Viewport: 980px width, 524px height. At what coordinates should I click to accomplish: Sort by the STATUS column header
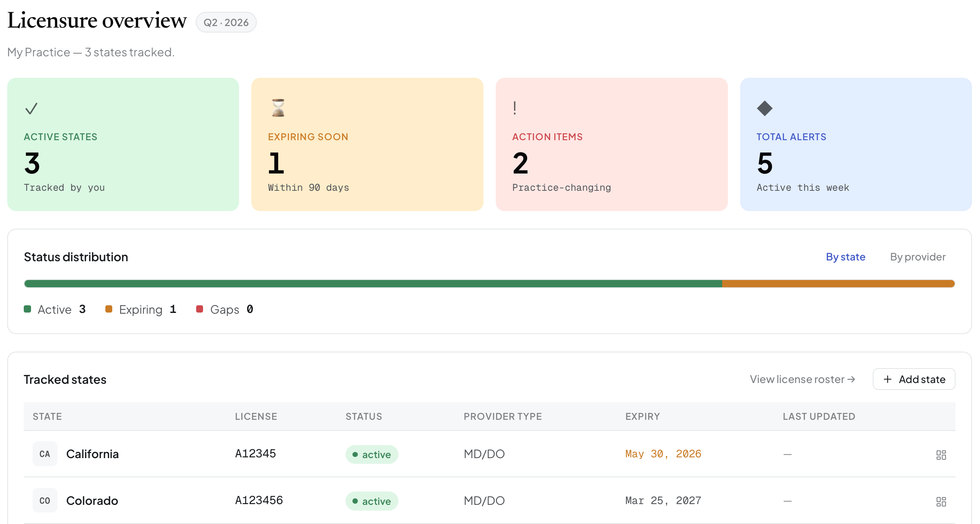[x=364, y=416]
